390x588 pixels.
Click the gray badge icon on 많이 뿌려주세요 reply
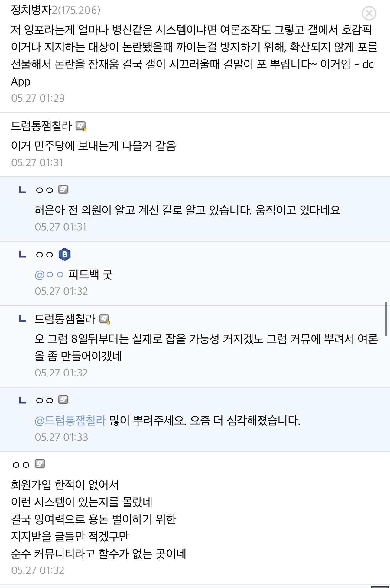pyautogui.click(x=63, y=400)
